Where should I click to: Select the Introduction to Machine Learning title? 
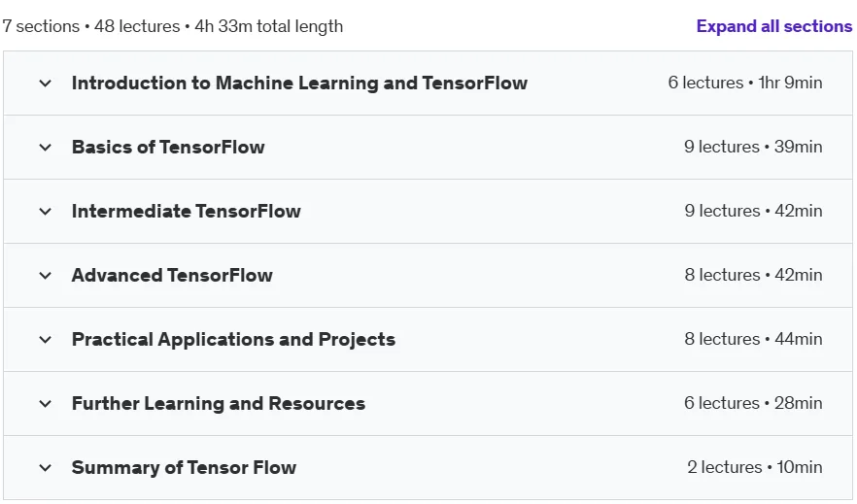coord(299,83)
